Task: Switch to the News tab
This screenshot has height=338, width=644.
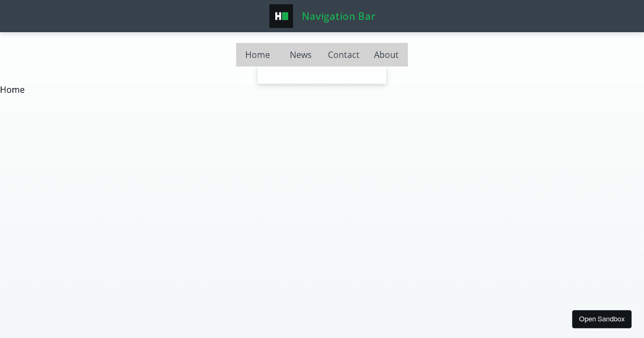Action: [x=301, y=55]
